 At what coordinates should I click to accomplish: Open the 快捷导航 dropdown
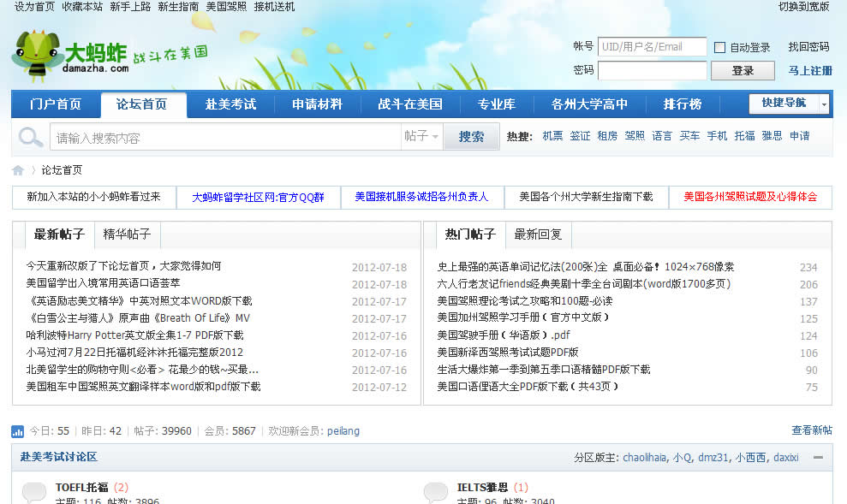pos(789,104)
